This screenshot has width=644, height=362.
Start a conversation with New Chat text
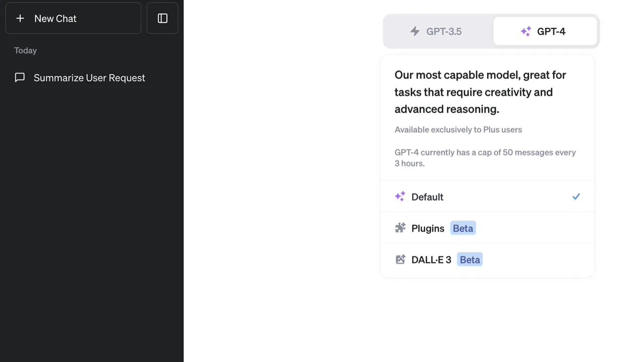[55, 19]
